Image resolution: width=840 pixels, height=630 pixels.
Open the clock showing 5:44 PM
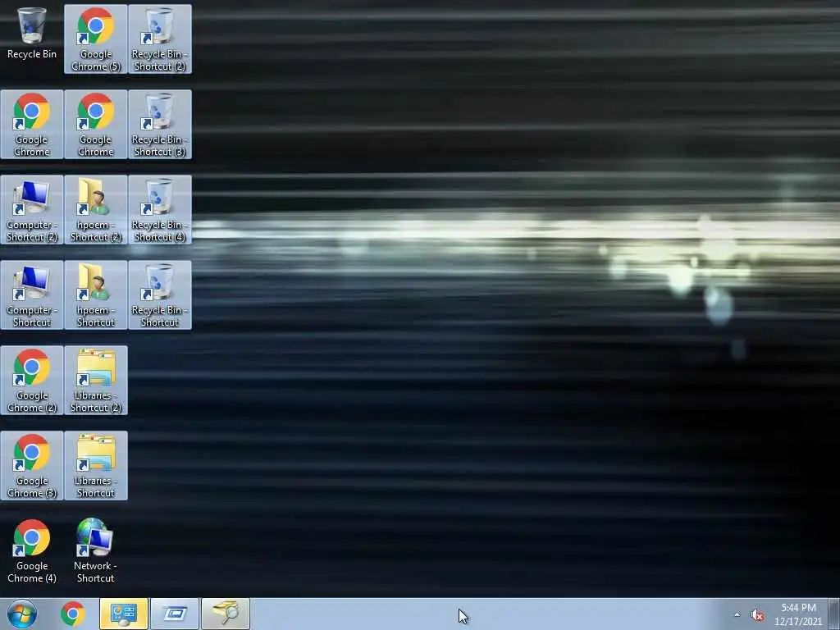pos(798,614)
